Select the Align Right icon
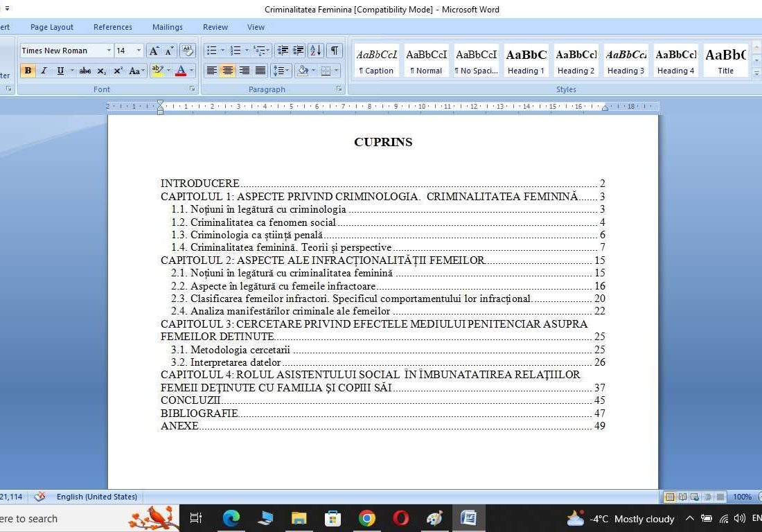 244,70
